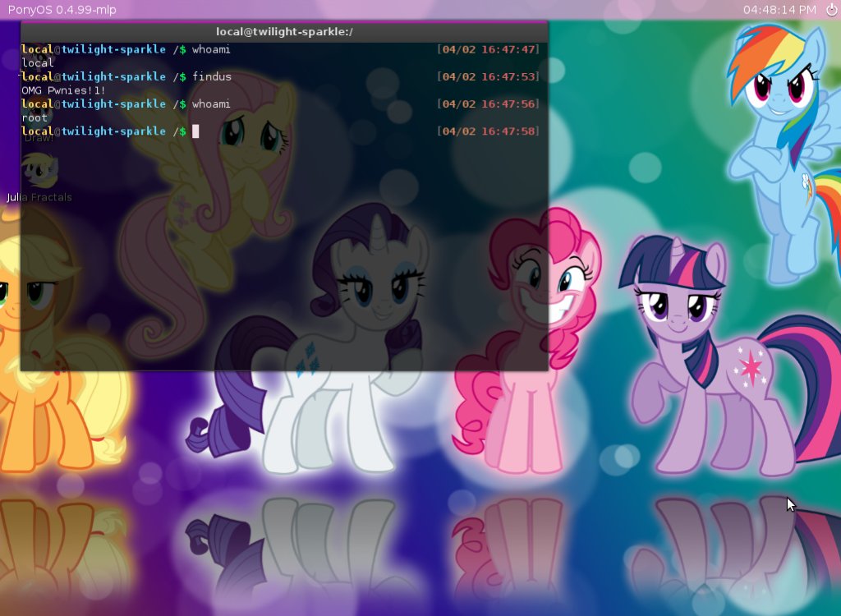Click the timestamp "[04/02 16:47:58]"
Screen dimensions: 841x616
[488, 131]
